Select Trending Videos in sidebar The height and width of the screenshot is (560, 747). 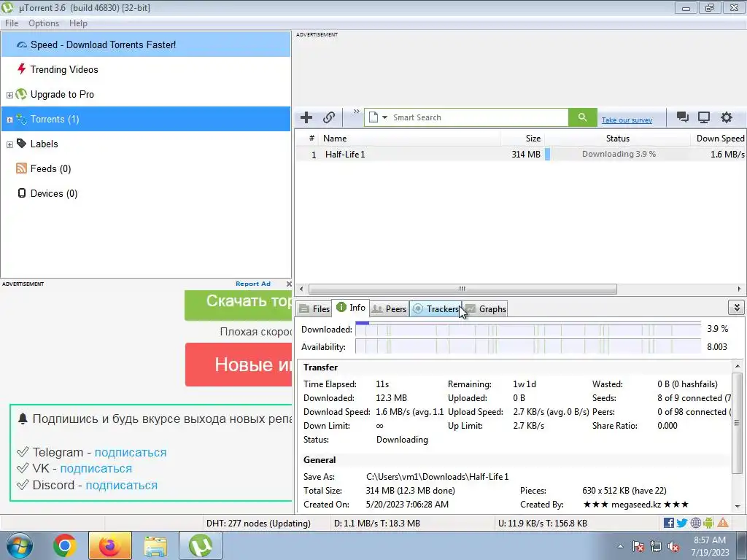[146, 69]
